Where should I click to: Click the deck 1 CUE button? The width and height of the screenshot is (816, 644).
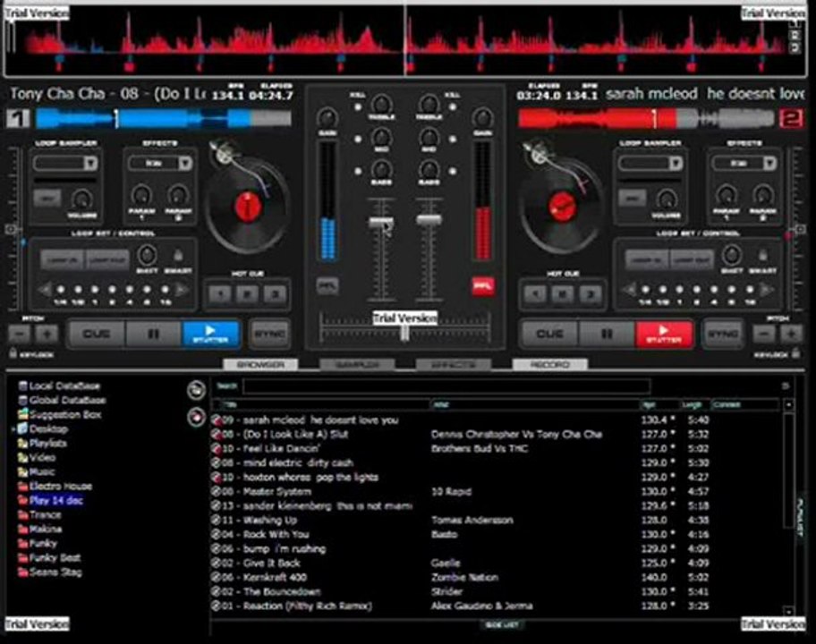(x=97, y=334)
